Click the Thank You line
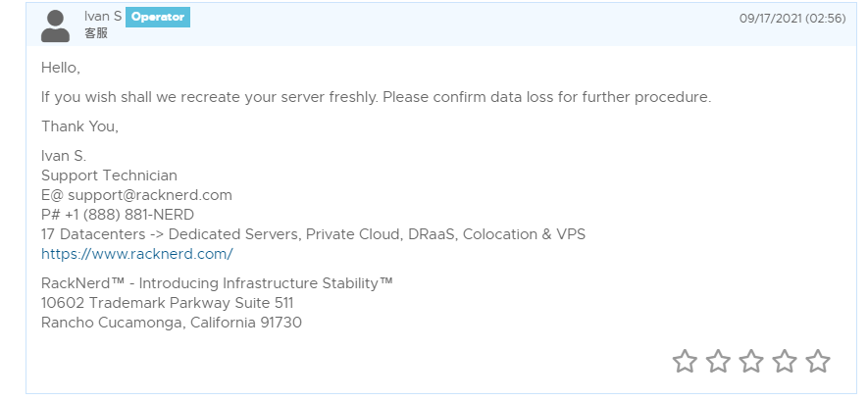This screenshot has width=868, height=401. click(79, 126)
